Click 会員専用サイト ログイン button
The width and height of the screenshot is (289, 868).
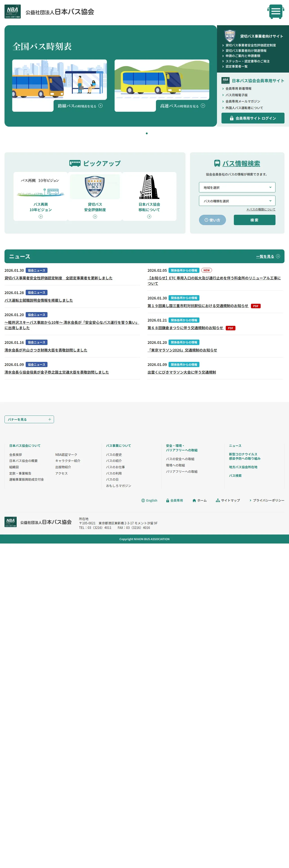[253, 118]
